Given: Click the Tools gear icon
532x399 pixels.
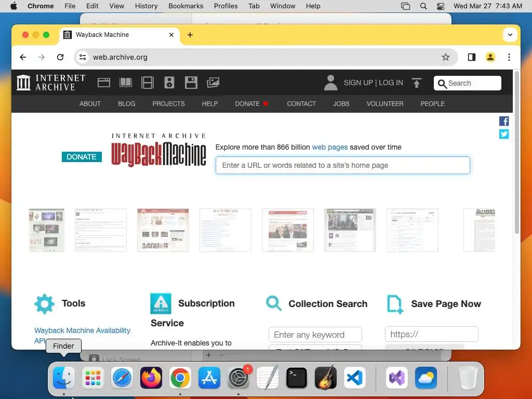Looking at the screenshot, I should coord(45,303).
